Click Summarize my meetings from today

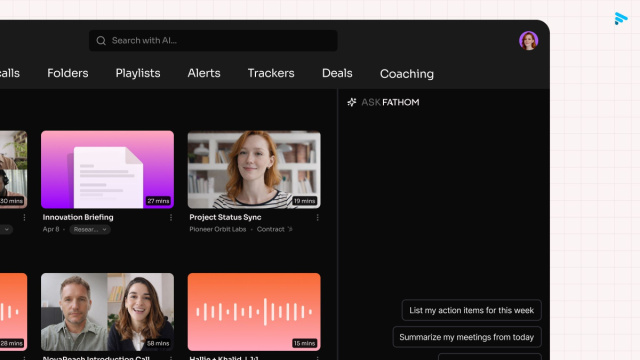pos(467,337)
